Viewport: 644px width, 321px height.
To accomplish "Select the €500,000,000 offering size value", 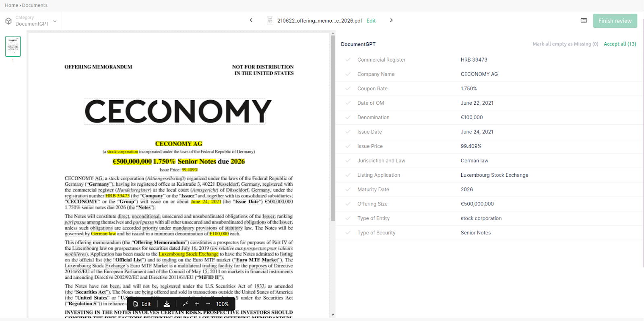I will (x=477, y=204).
